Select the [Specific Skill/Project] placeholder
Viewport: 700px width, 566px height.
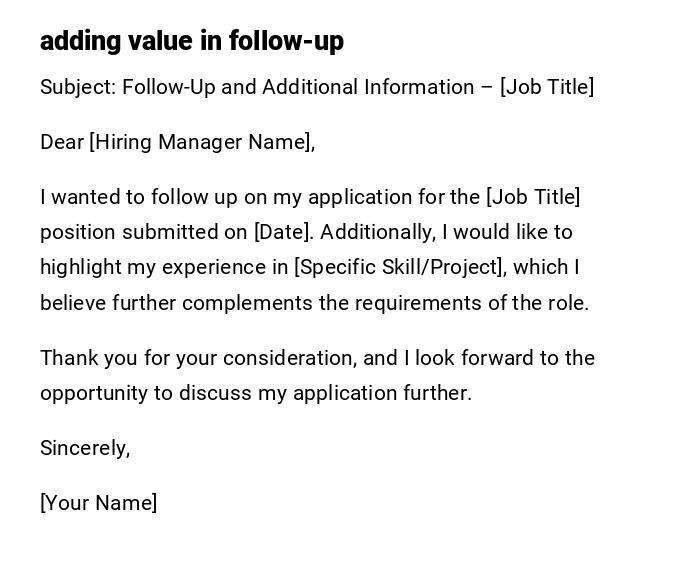(399, 267)
